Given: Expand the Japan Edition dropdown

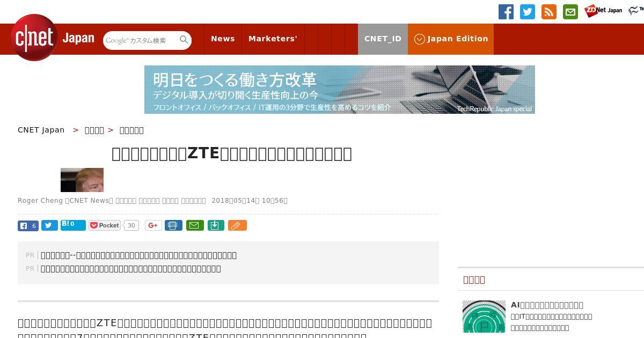Looking at the screenshot, I should tap(451, 39).
